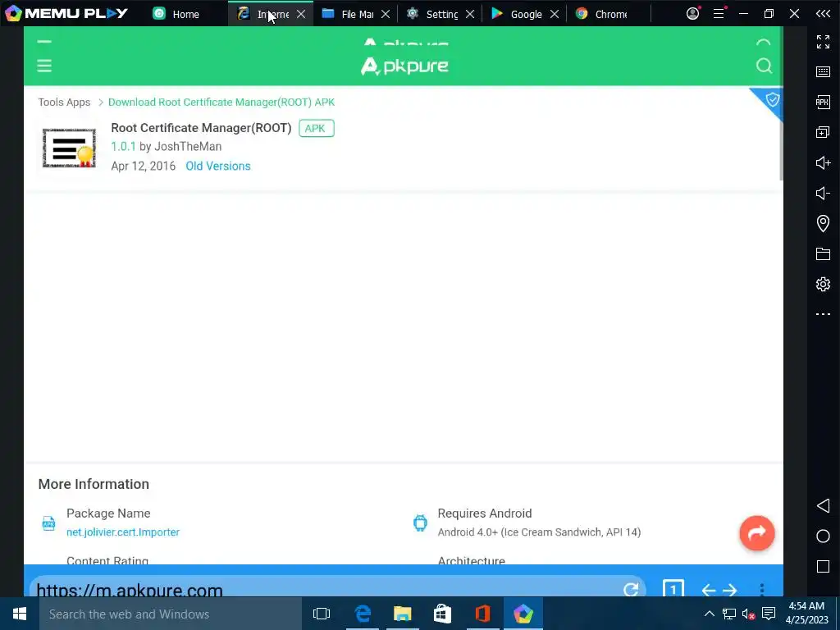Click the APKPure logo in header
Screen dimensions: 840x630
point(404,66)
